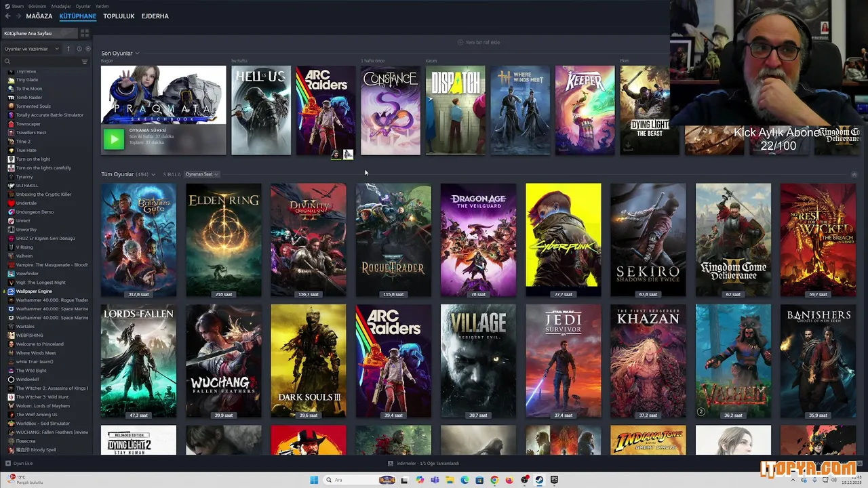The width and height of the screenshot is (868, 488).
Task: Open Microsoft Store from taskbar
Action: pyautogui.click(x=479, y=480)
